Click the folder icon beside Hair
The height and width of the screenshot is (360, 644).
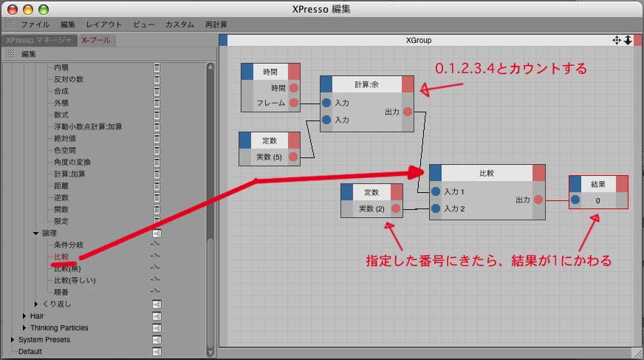[x=157, y=316]
